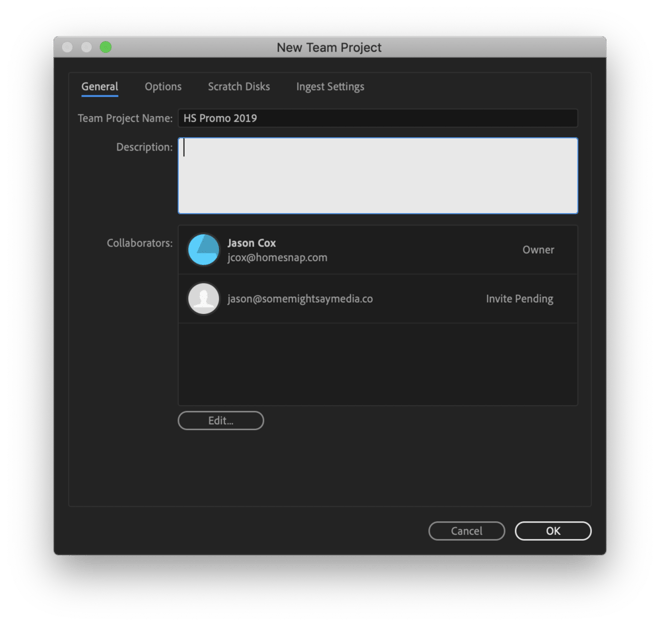Click the green zoom window button
The height and width of the screenshot is (626, 660).
[x=106, y=47]
